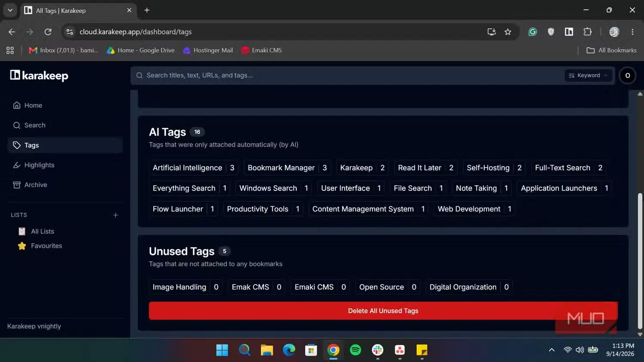Open the Emak CMS unused tag
The image size is (644, 362).
[256, 287]
